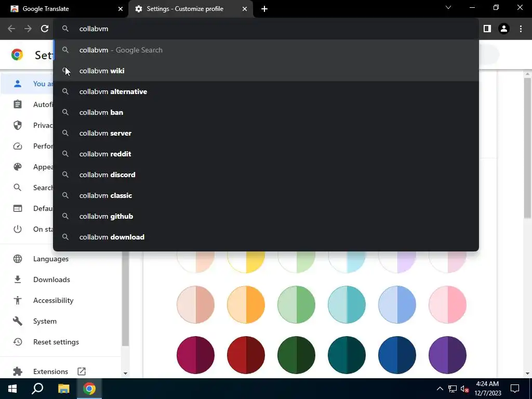Close the Settings - Customize profile tab

click(x=245, y=9)
